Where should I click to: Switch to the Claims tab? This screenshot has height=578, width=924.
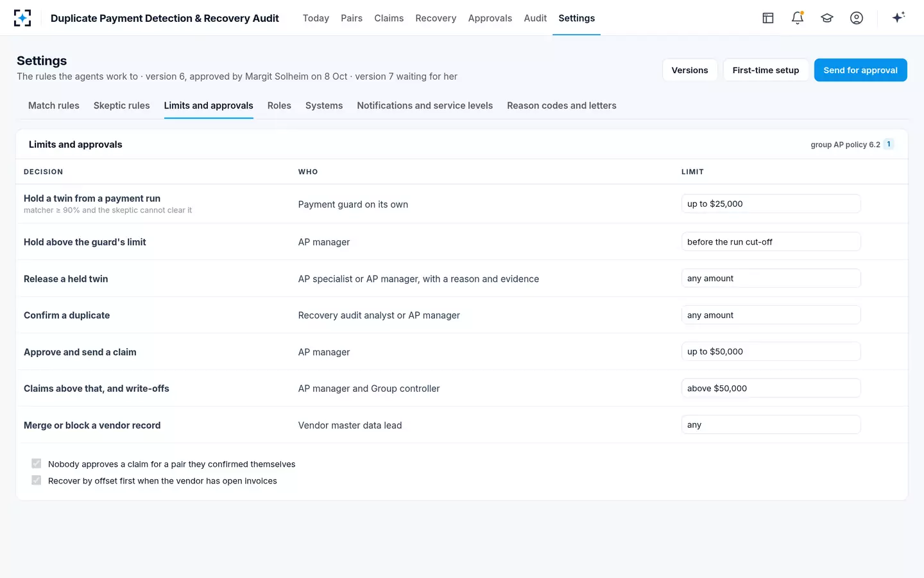click(389, 18)
